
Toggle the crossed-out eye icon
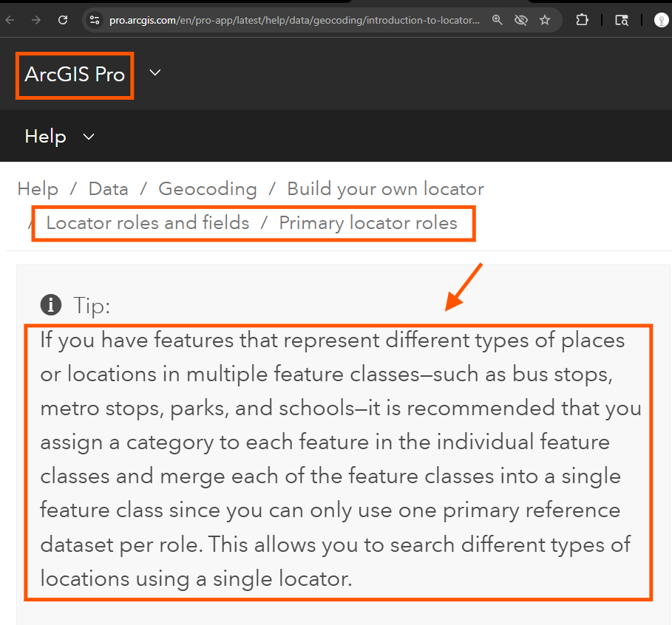[x=521, y=20]
